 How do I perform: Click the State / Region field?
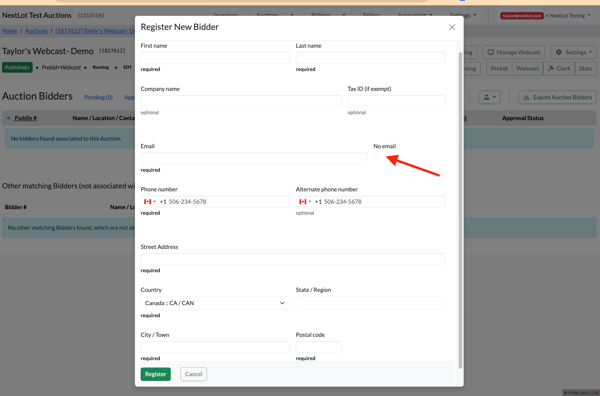click(370, 303)
